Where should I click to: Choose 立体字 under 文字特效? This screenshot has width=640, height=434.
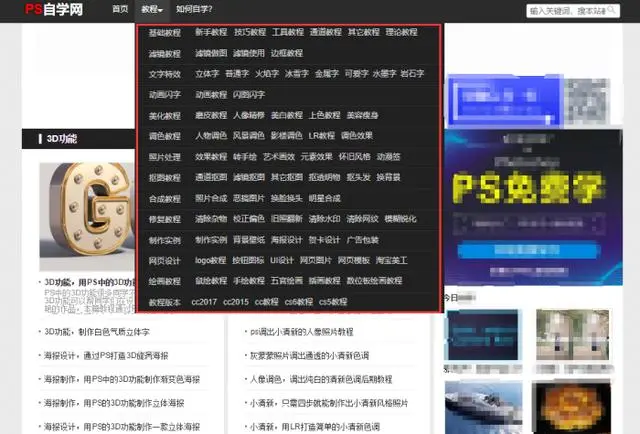pyautogui.click(x=207, y=73)
